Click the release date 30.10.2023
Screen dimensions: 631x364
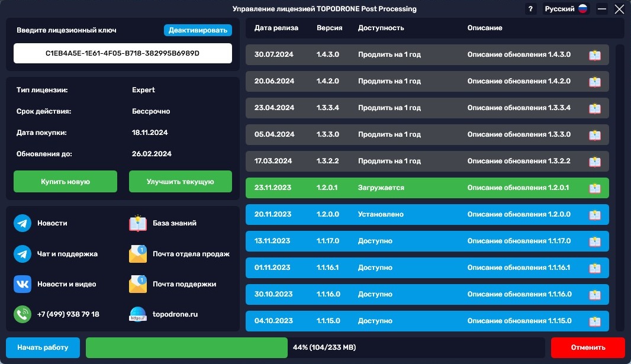(273, 294)
